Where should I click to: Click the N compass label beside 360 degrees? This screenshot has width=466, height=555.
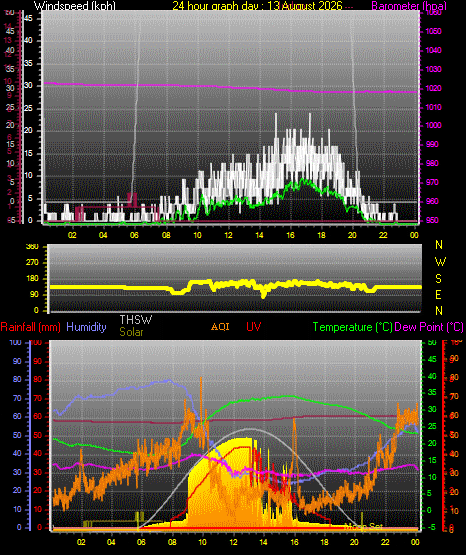(x=439, y=245)
